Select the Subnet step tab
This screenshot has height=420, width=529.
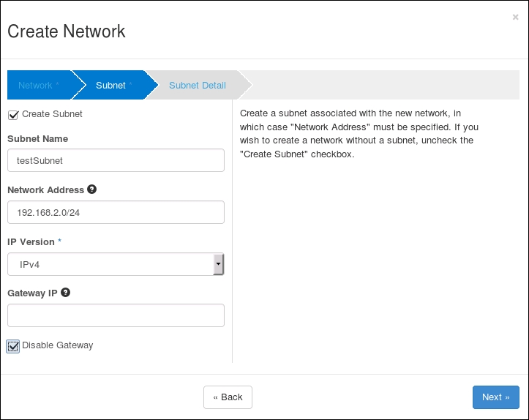click(x=111, y=86)
